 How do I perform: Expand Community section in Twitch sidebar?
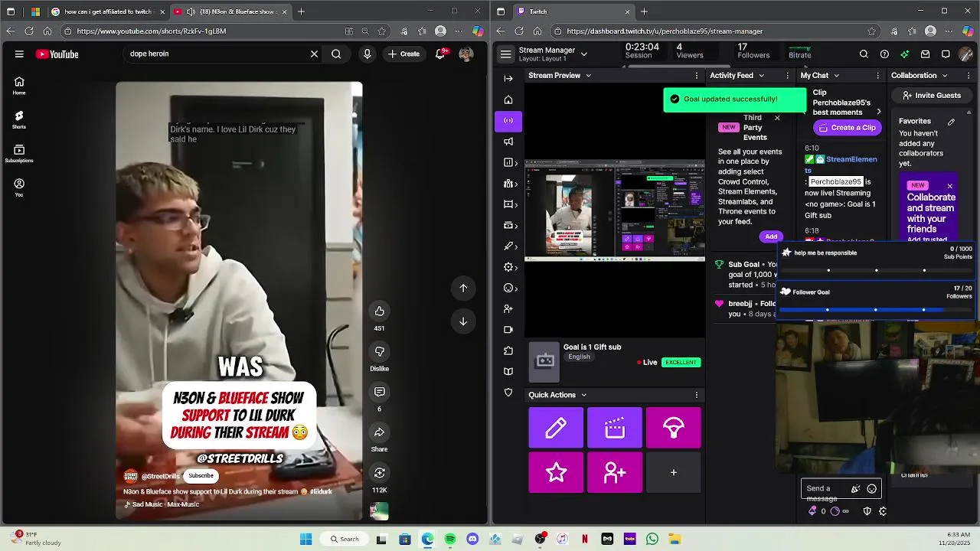[511, 184]
